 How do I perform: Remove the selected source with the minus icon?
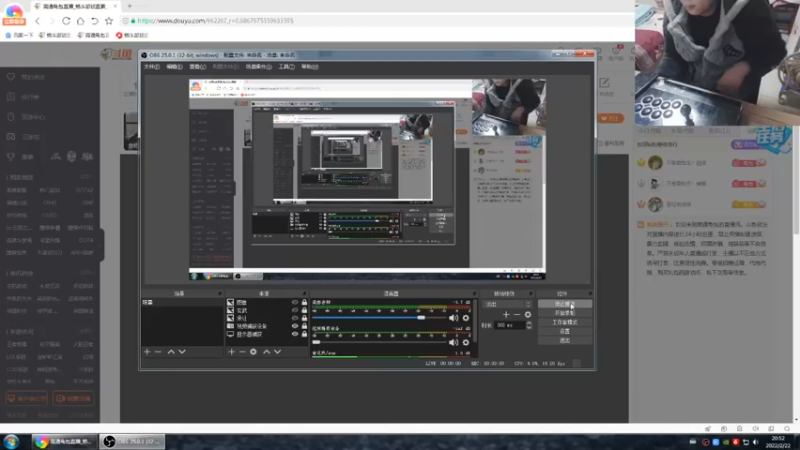point(242,352)
